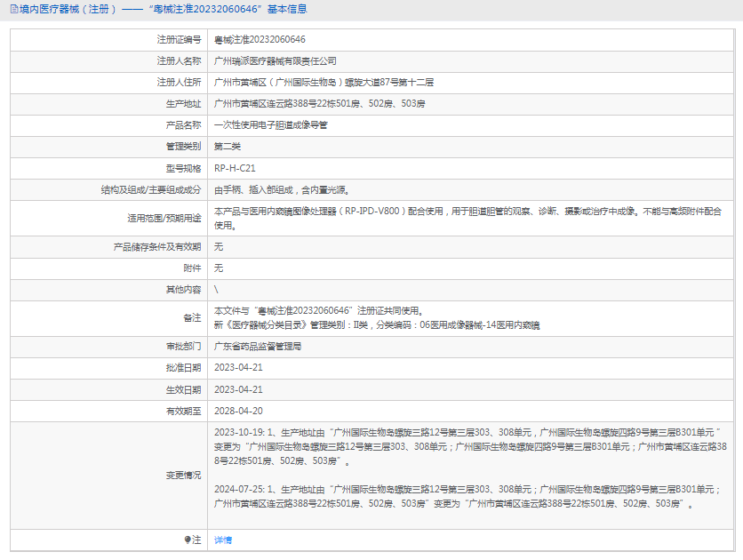Select the 无 value in 附件 row
The width and height of the screenshot is (743, 560).
pyautogui.click(x=219, y=268)
